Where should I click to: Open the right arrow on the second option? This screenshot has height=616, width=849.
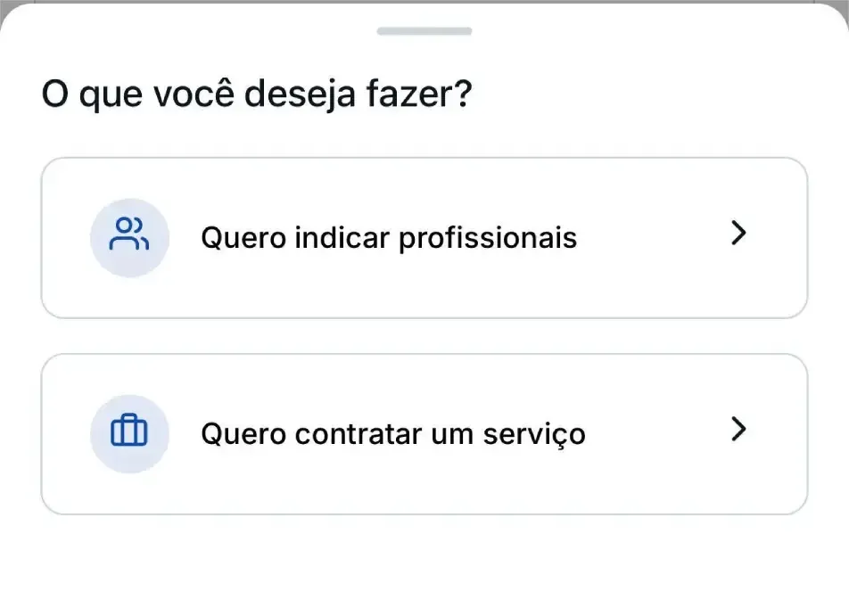point(738,430)
